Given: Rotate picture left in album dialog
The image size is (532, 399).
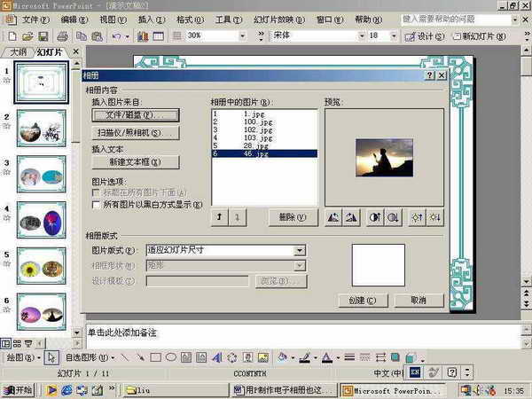Looking at the screenshot, I should pyautogui.click(x=334, y=217).
